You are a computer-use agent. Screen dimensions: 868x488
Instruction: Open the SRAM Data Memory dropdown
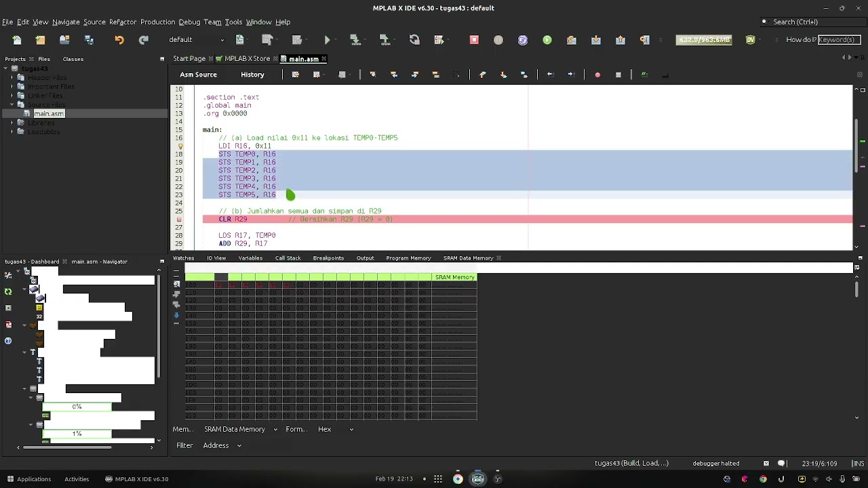pos(241,429)
